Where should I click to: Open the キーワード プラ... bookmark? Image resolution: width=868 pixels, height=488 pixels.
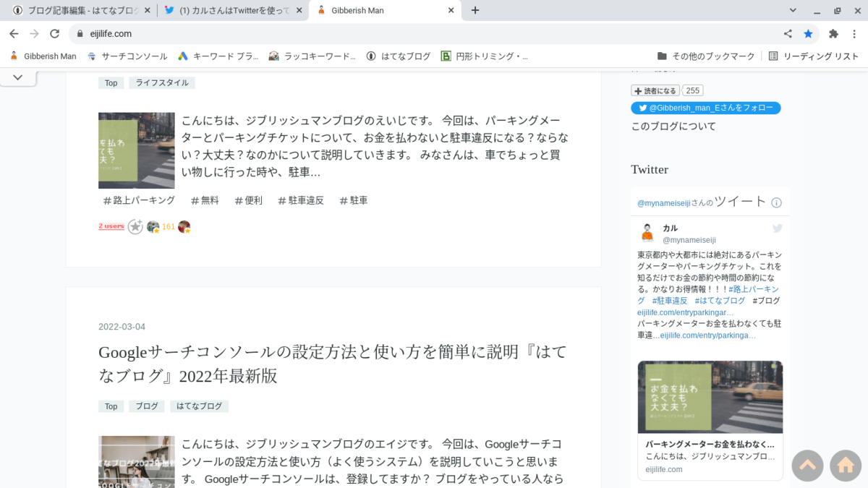tap(218, 56)
